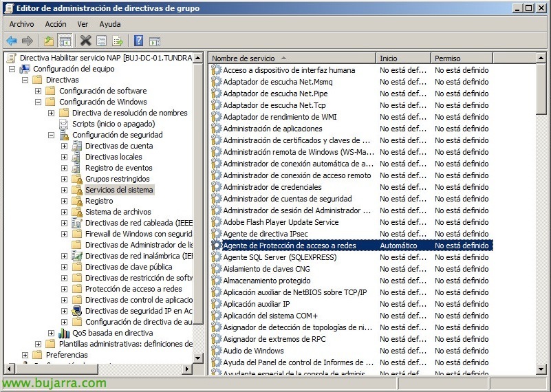551x392 pixels.
Task: Select Sistema de archivos tree item
Action: (118, 212)
